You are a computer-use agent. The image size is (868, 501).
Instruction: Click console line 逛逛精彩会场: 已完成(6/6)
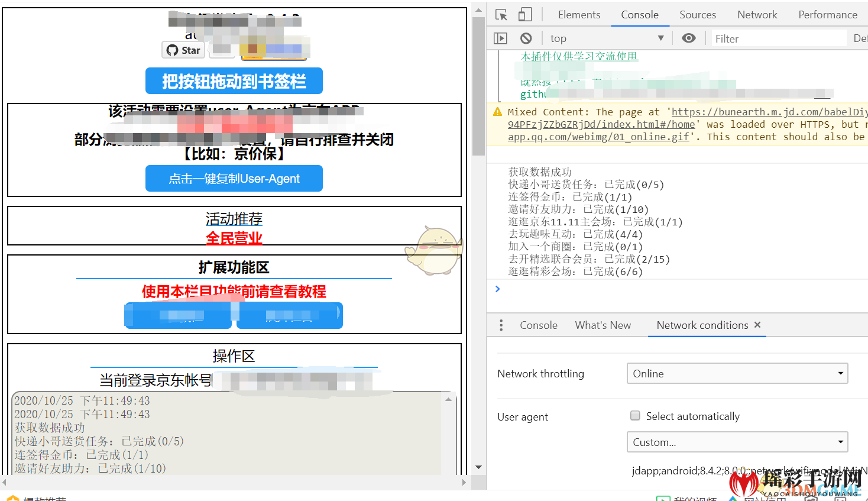click(x=575, y=271)
